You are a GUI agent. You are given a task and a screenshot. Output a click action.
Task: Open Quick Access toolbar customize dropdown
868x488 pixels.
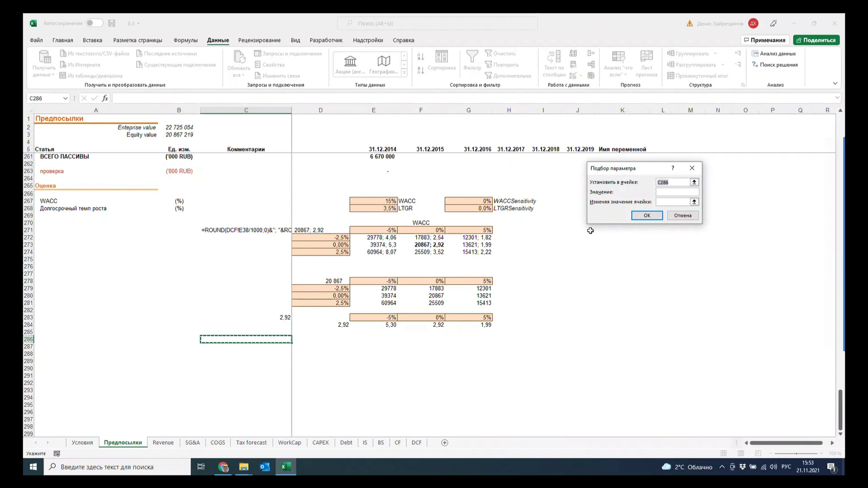point(138,23)
